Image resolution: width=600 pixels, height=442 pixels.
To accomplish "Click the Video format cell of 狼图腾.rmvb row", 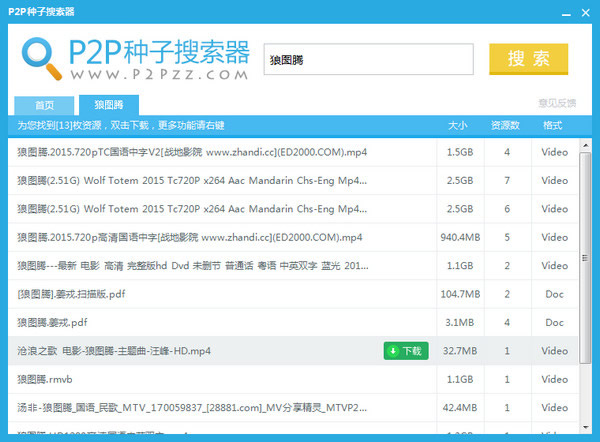I will pyautogui.click(x=554, y=379).
